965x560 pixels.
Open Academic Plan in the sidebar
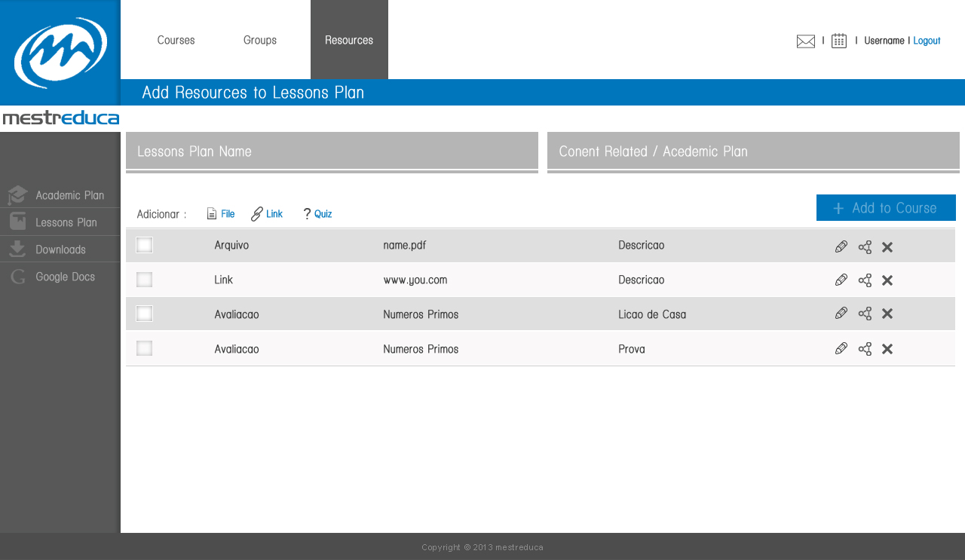click(x=60, y=195)
